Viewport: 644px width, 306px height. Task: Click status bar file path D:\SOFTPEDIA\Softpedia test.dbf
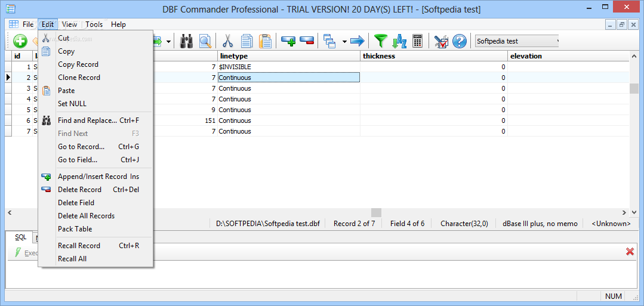[268, 224]
